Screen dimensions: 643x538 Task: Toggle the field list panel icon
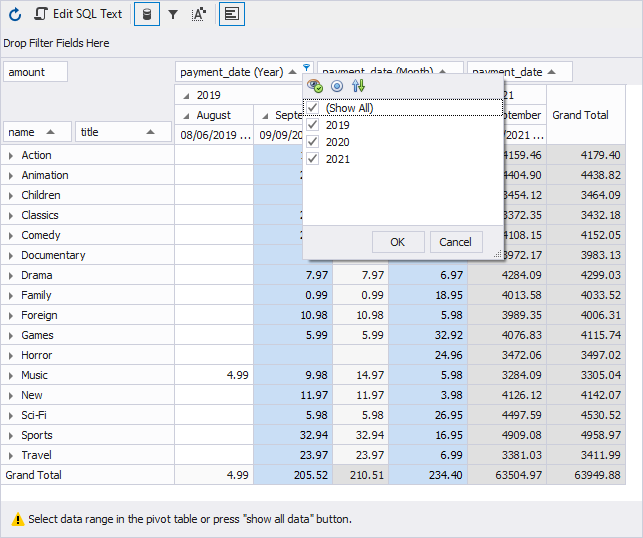pos(231,14)
